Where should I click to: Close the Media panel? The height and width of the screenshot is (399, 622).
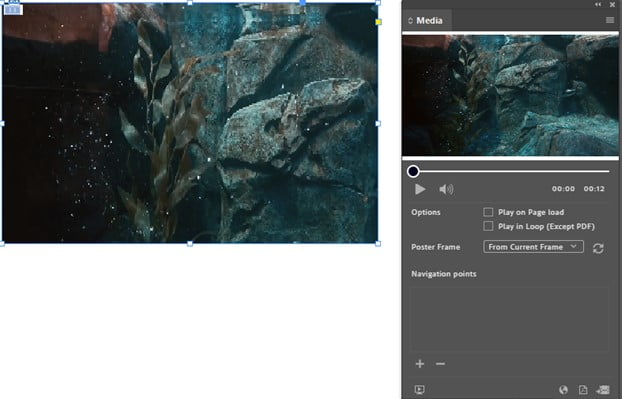pos(612,4)
